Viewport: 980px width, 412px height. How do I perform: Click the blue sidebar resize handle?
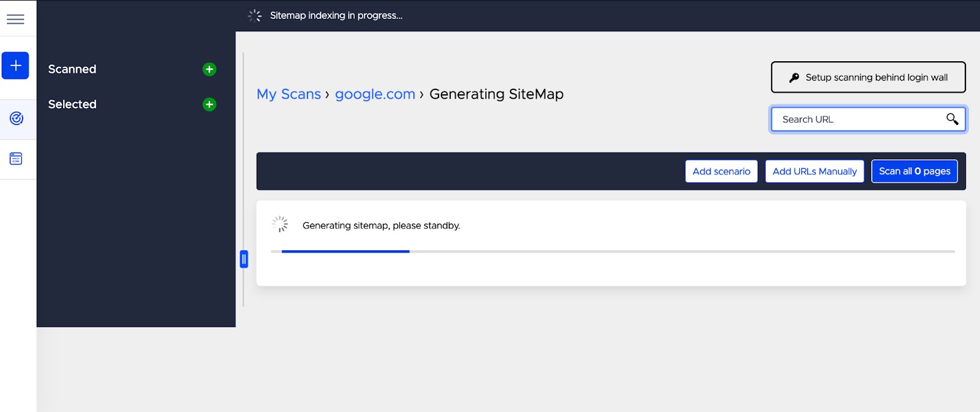(x=244, y=259)
